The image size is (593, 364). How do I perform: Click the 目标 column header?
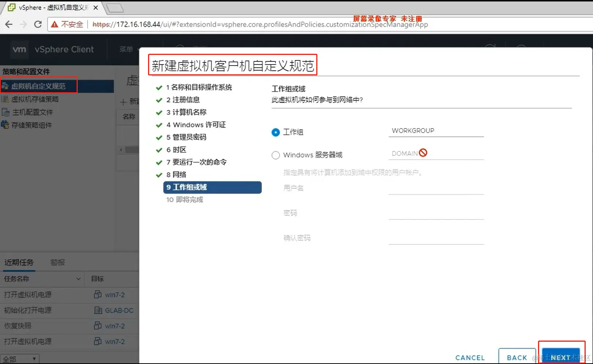point(97,279)
